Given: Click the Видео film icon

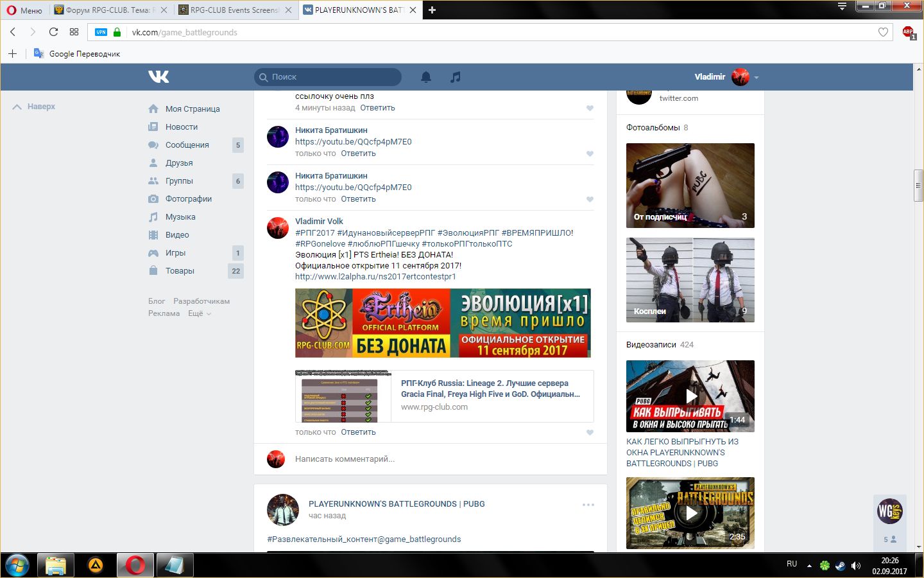Looking at the screenshot, I should pos(153,235).
